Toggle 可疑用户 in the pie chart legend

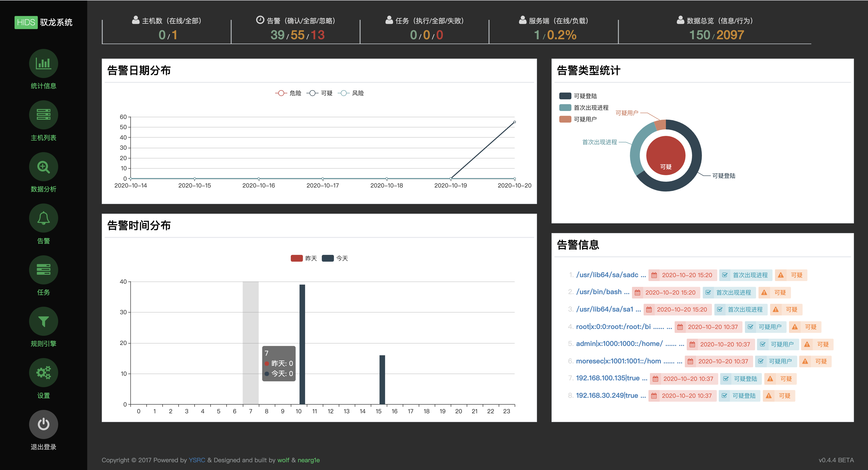578,119
